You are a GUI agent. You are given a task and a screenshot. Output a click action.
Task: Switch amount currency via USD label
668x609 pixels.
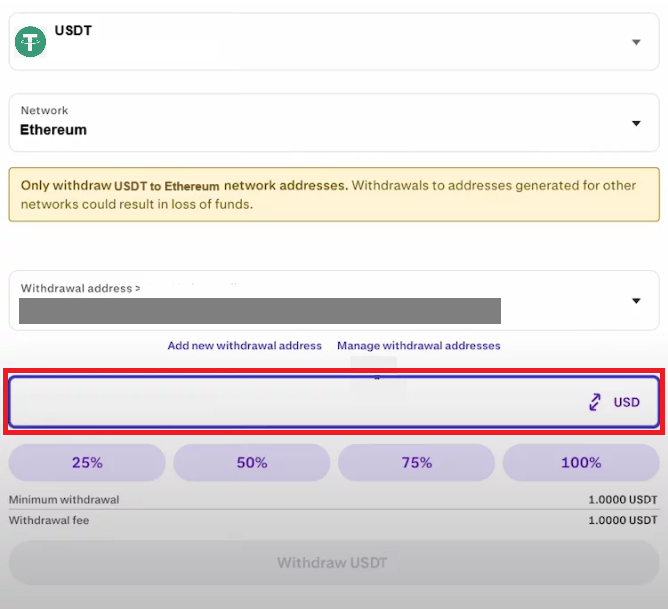click(626, 402)
